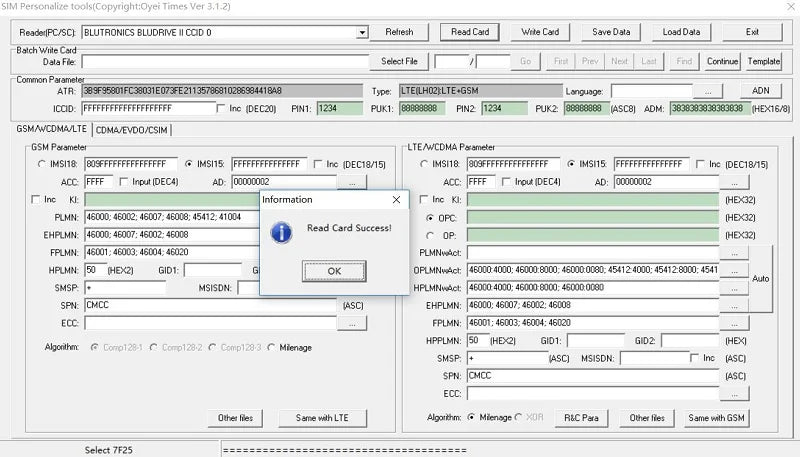This screenshot has height=457, width=800.
Task: Toggle LTE ACC Input (DEC4) checkbox
Action: pyautogui.click(x=506, y=182)
